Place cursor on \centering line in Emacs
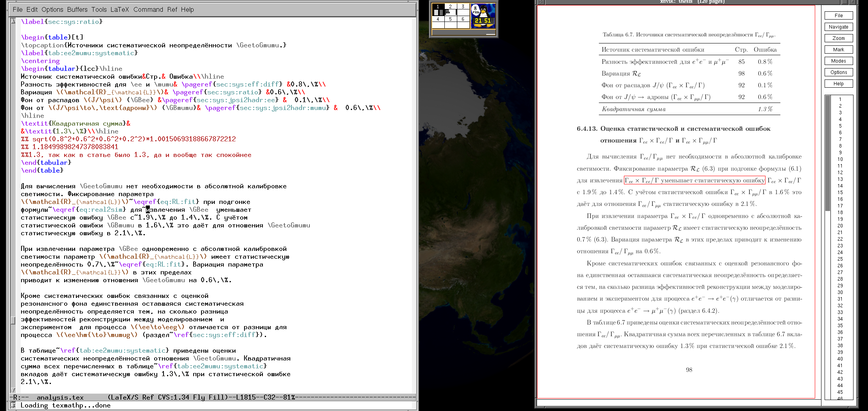 tap(40, 61)
